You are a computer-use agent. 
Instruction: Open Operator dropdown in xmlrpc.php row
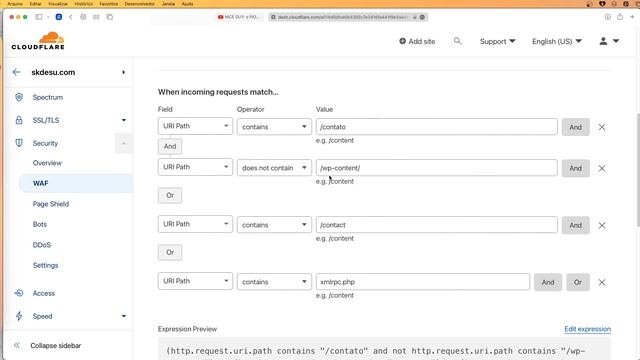click(x=274, y=282)
